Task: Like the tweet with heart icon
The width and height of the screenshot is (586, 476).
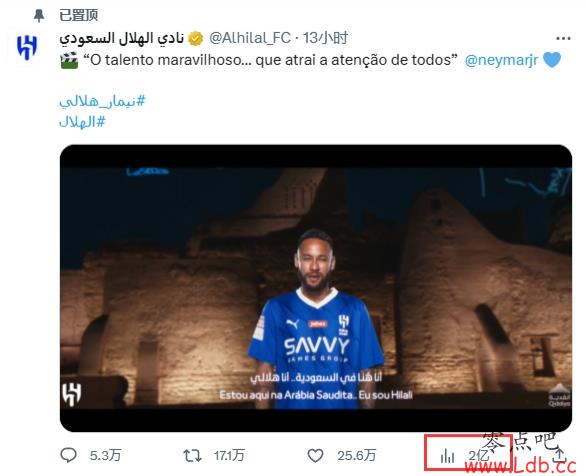Action: click(x=315, y=455)
